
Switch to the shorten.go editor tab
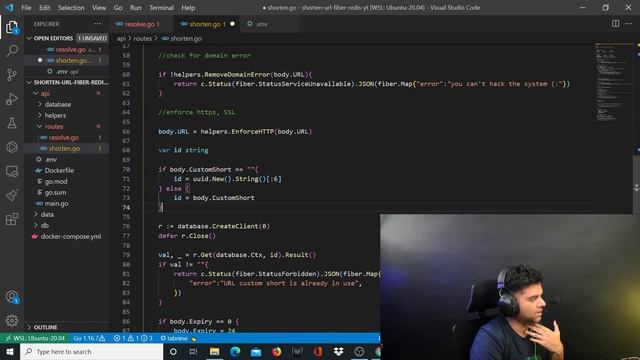(206, 24)
